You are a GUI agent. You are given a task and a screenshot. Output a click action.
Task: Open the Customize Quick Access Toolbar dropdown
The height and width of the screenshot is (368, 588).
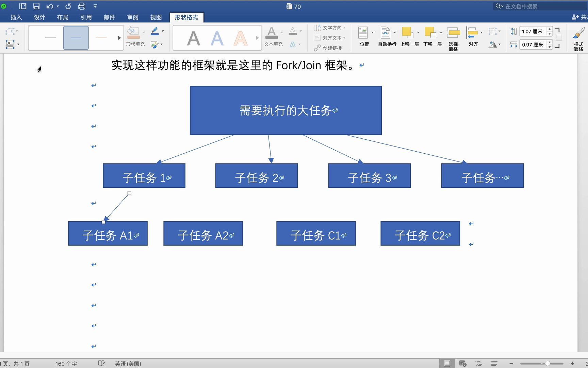click(x=95, y=6)
